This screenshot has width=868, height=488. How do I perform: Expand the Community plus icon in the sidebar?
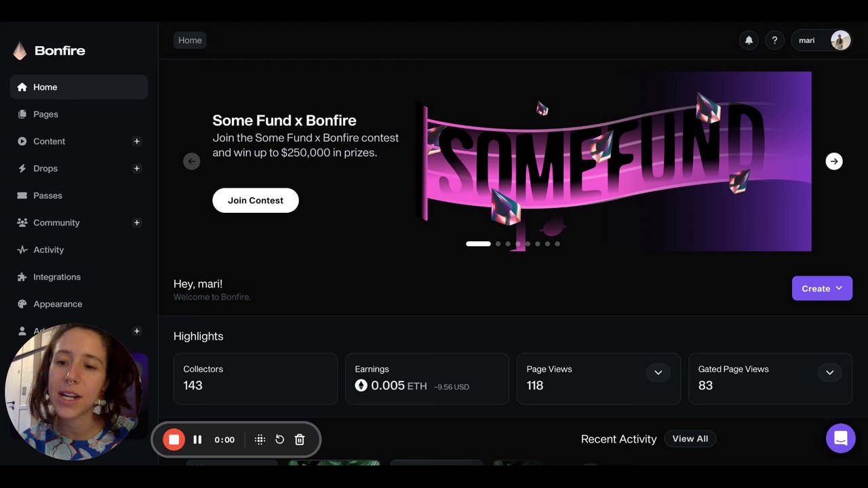[x=136, y=222]
